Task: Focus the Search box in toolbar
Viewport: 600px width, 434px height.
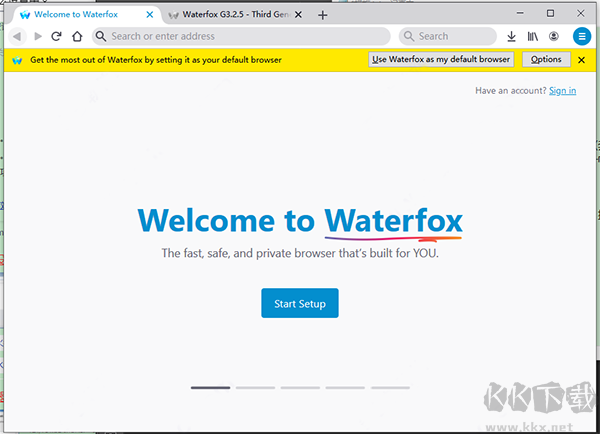Action: [x=448, y=36]
